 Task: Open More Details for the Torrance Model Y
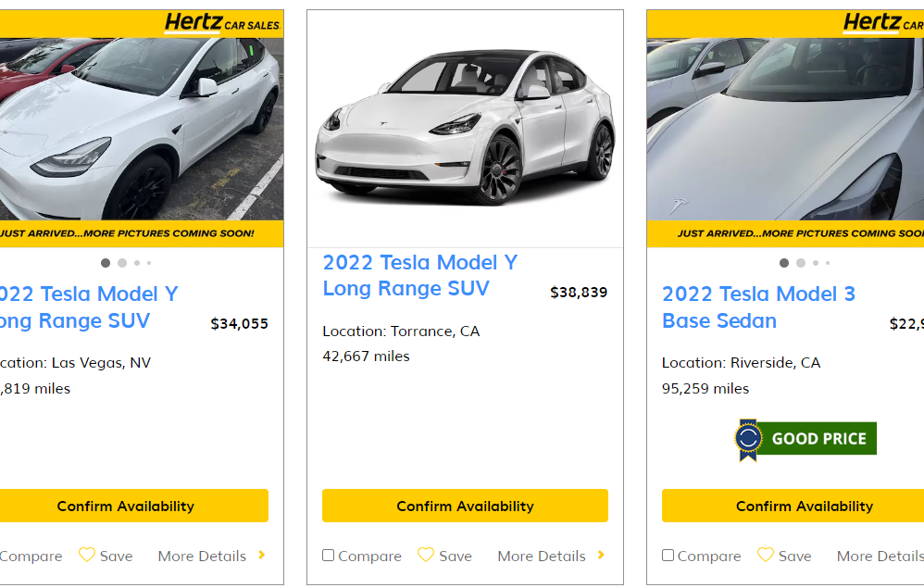(541, 556)
